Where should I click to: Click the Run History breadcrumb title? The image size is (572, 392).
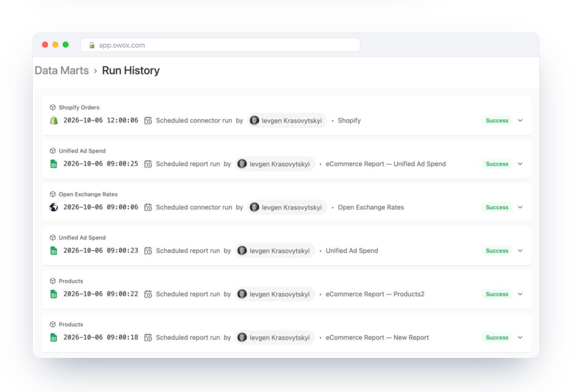131,70
